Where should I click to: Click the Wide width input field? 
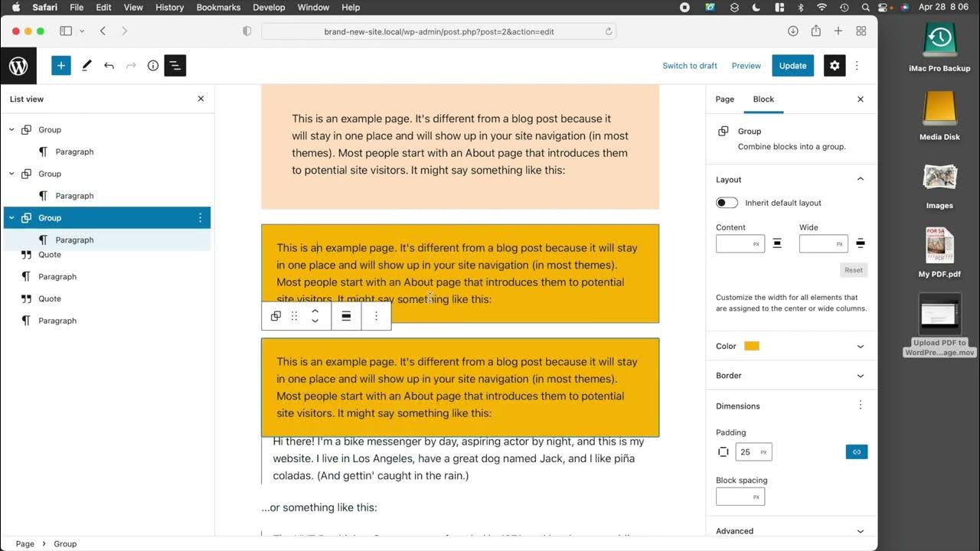[823, 244]
